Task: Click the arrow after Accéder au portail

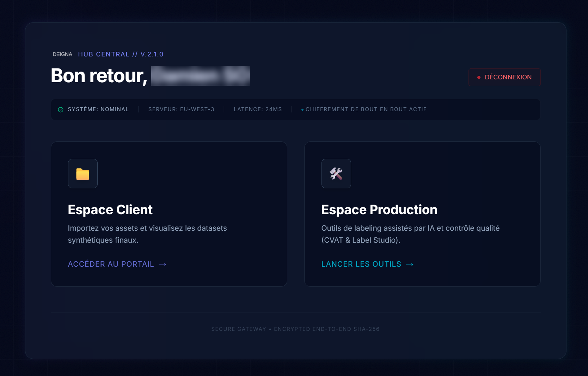Action: click(163, 265)
